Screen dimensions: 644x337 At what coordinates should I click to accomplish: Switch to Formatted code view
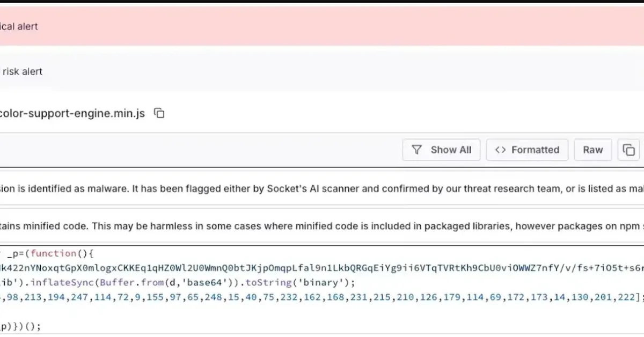click(527, 150)
